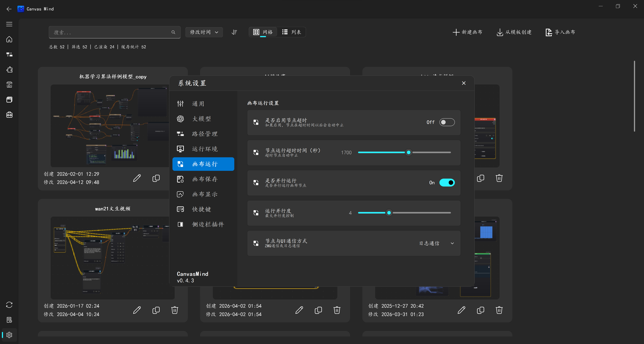The height and width of the screenshot is (344, 644).
Task: Adjust the 节点运行超时时间 slider handle
Action: pyautogui.click(x=409, y=152)
